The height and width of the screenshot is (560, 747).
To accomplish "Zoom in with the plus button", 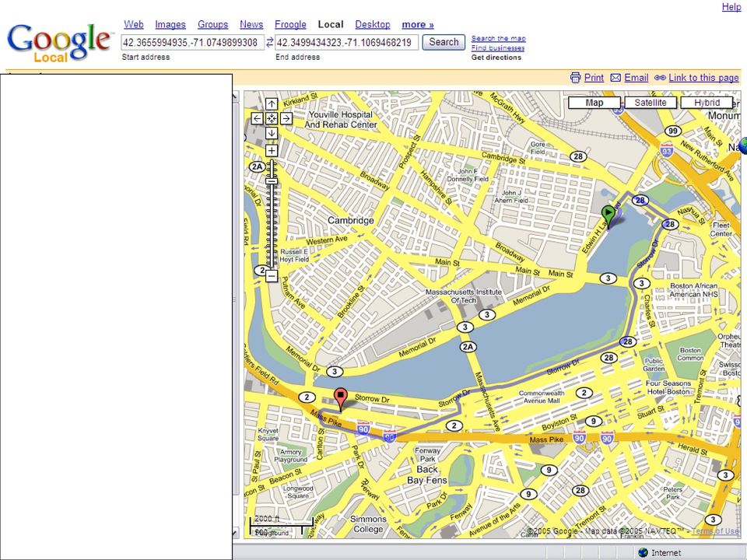I will point(271,150).
